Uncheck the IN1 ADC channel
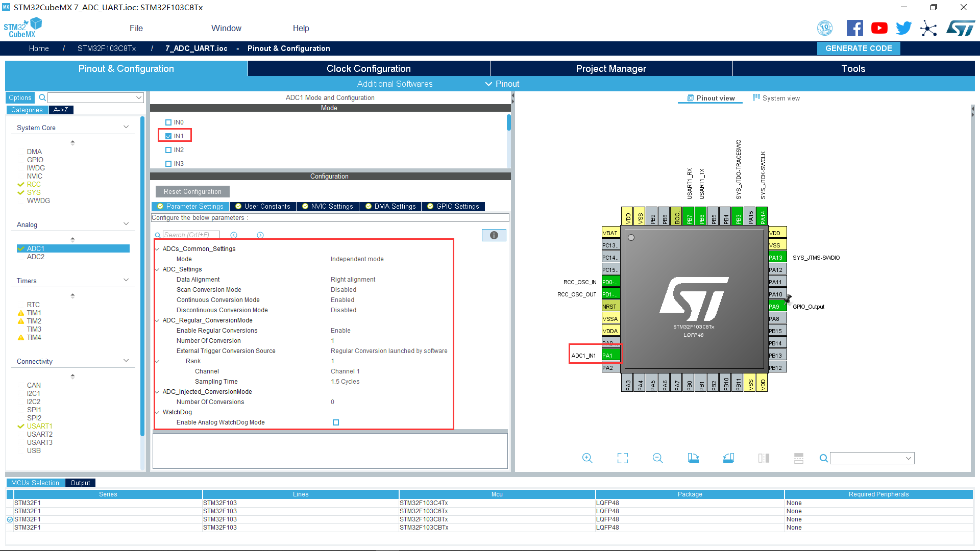 [x=168, y=136]
